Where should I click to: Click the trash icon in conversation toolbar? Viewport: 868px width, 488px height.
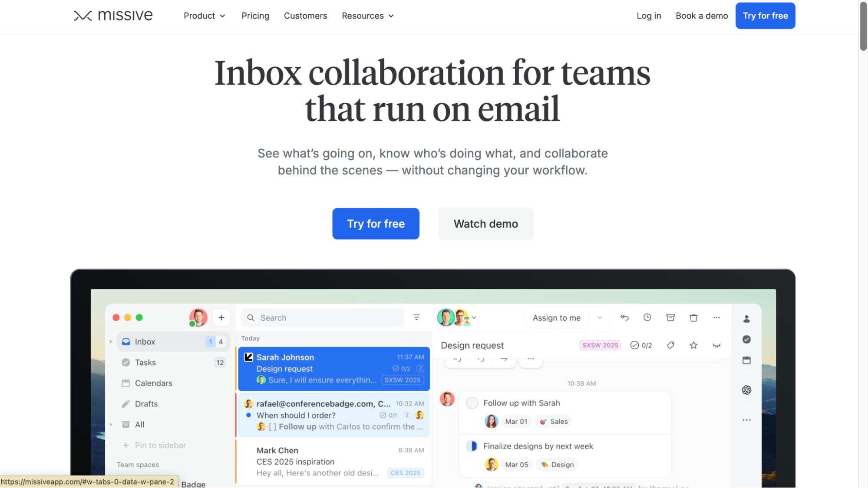693,318
